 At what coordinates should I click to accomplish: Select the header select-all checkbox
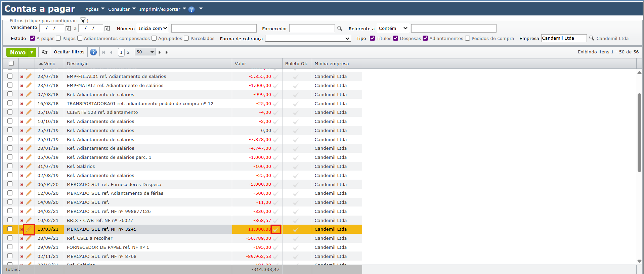(x=11, y=63)
